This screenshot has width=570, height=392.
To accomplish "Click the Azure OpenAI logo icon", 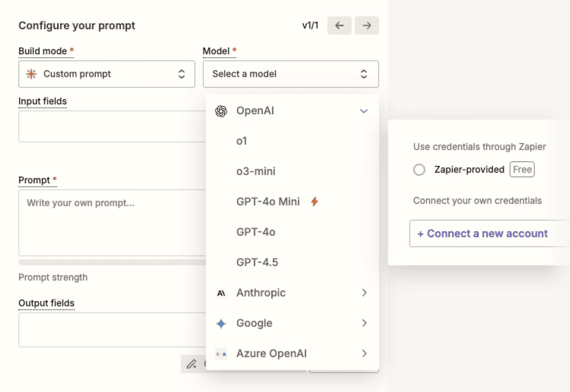I will (221, 354).
